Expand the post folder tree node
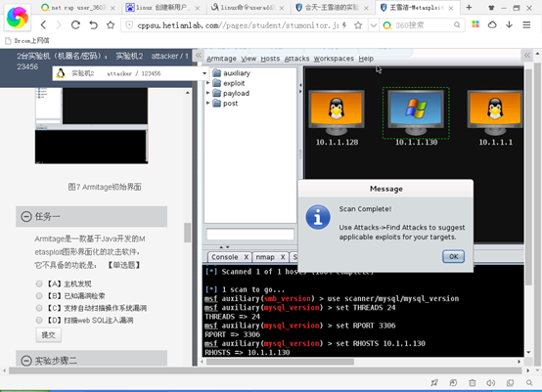 [208, 103]
